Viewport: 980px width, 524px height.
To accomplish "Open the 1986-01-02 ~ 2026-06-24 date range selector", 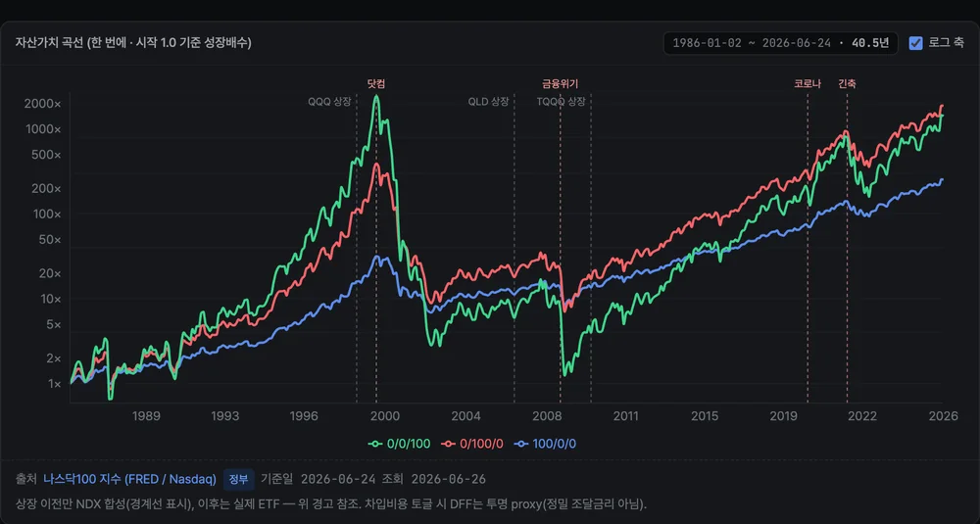I will [x=781, y=43].
